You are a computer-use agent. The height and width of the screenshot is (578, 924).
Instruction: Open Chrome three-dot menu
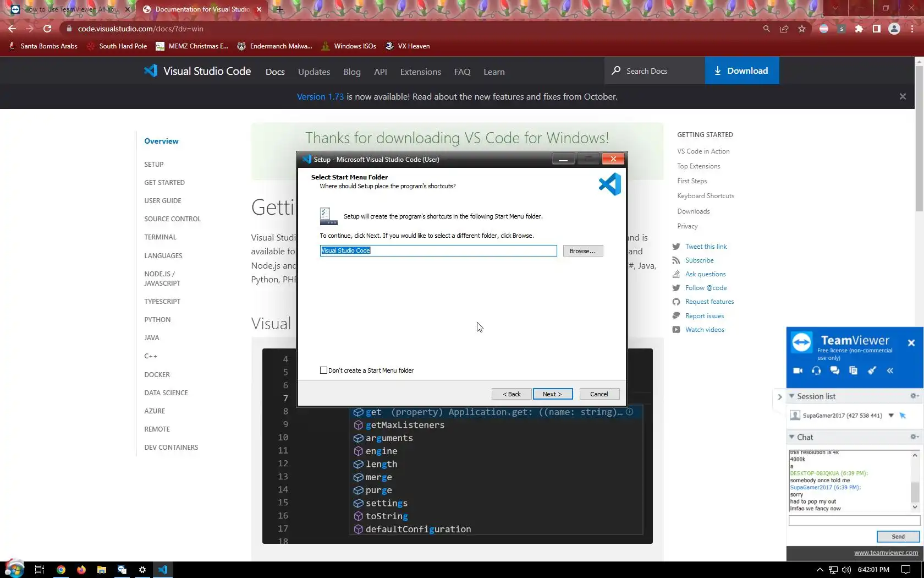tap(912, 29)
